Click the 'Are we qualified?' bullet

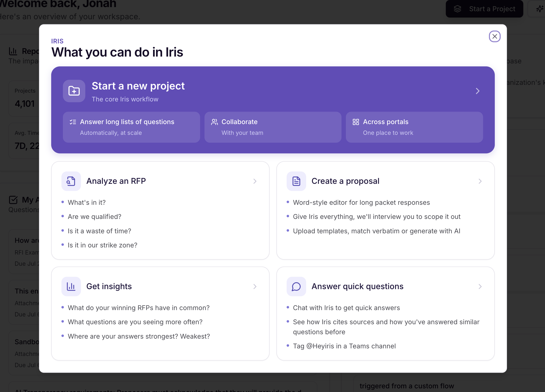click(x=94, y=217)
